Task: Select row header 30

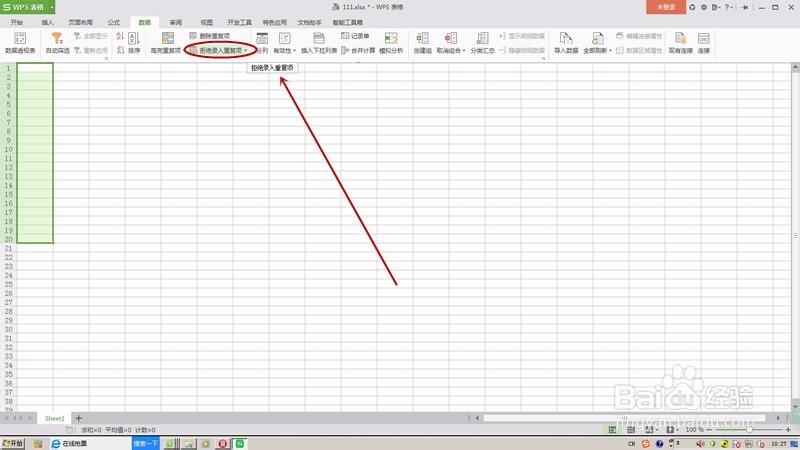Action: (x=8, y=329)
